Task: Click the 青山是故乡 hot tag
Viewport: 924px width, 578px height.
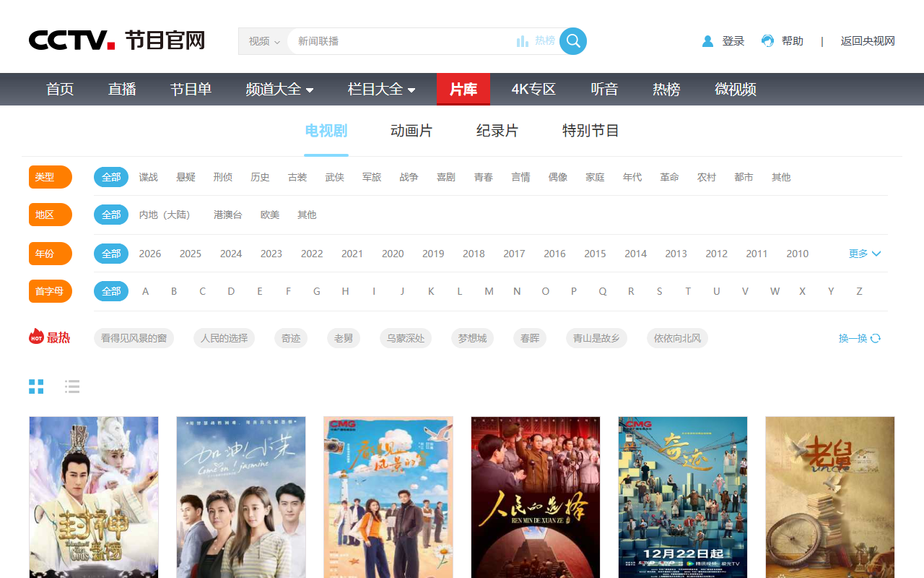Action: click(x=596, y=338)
